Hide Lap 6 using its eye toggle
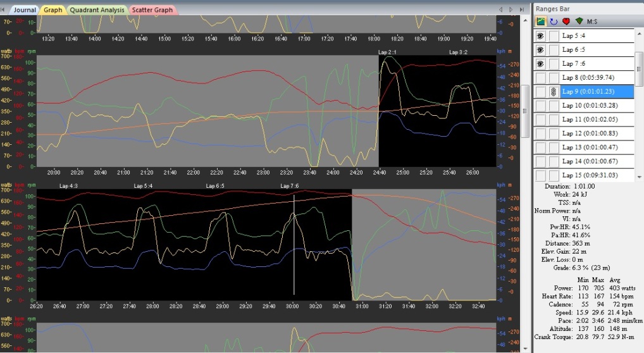The height and width of the screenshot is (353, 644). click(x=540, y=50)
